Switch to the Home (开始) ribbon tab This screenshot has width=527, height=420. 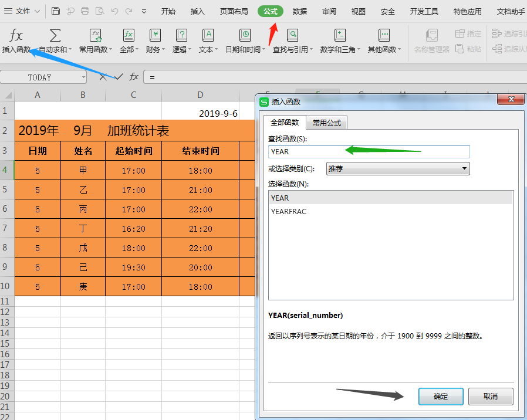pos(168,11)
